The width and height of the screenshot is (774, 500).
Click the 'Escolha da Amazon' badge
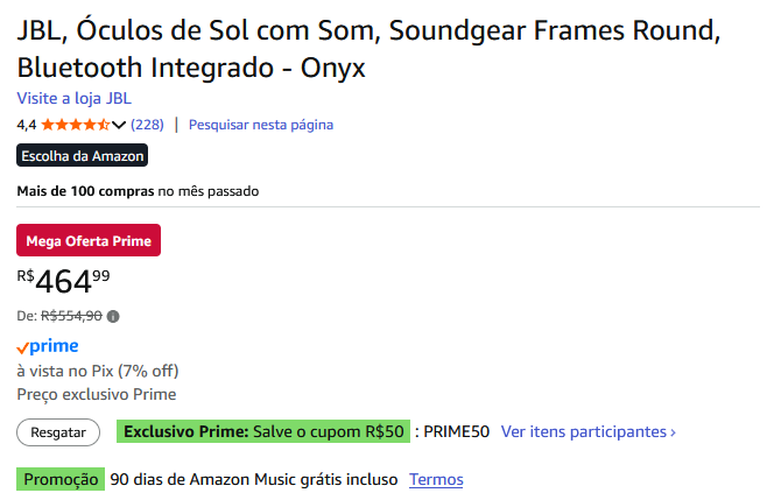click(83, 156)
